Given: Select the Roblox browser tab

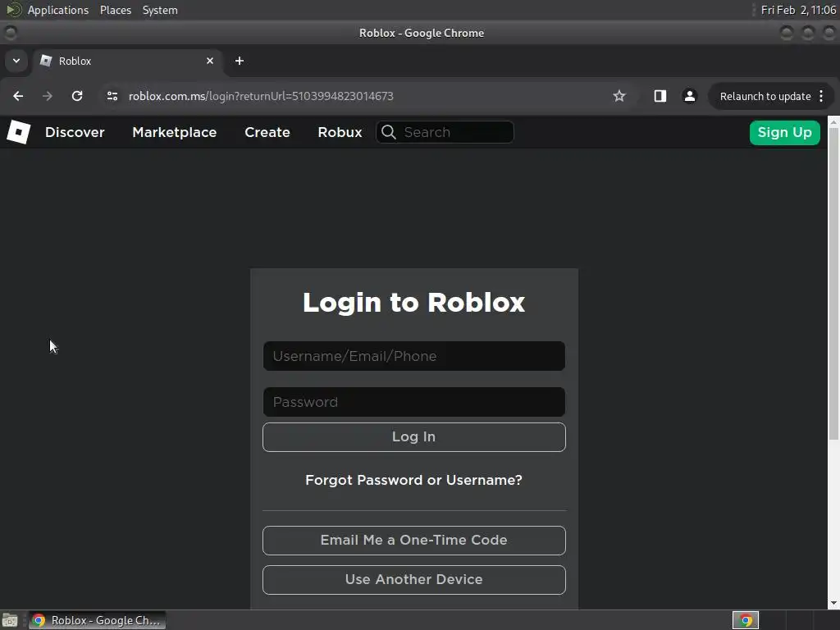Looking at the screenshot, I should click(x=127, y=61).
